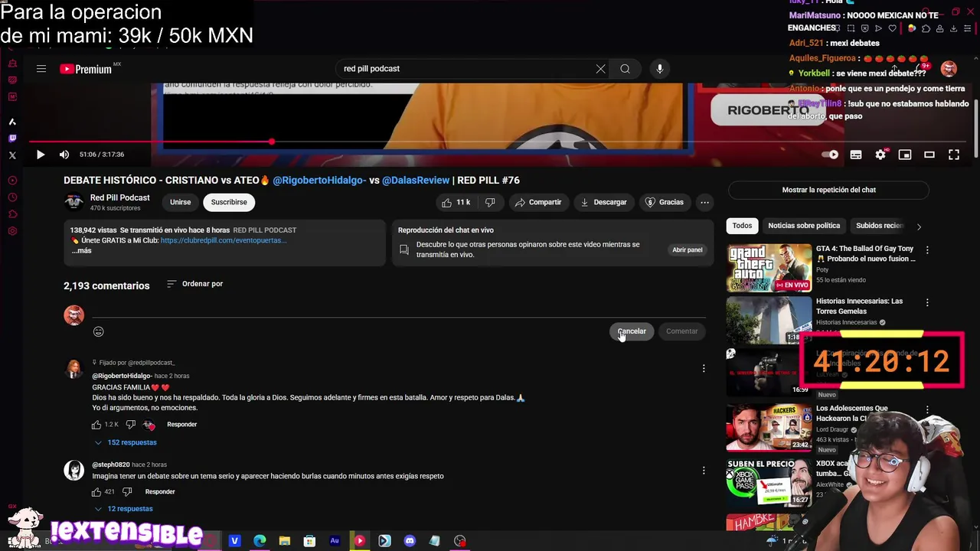Dislike the video
The image size is (980, 551).
tap(490, 202)
